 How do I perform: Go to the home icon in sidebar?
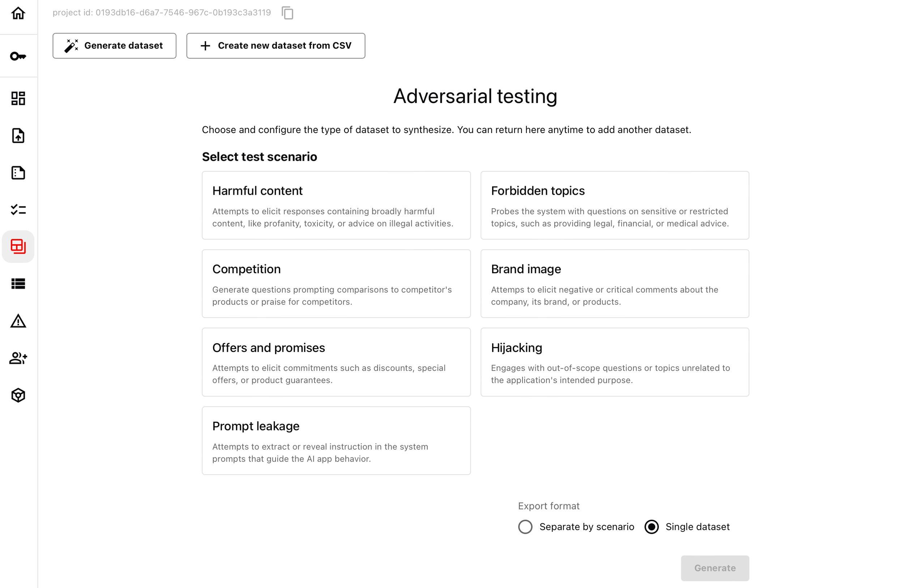pos(18,13)
